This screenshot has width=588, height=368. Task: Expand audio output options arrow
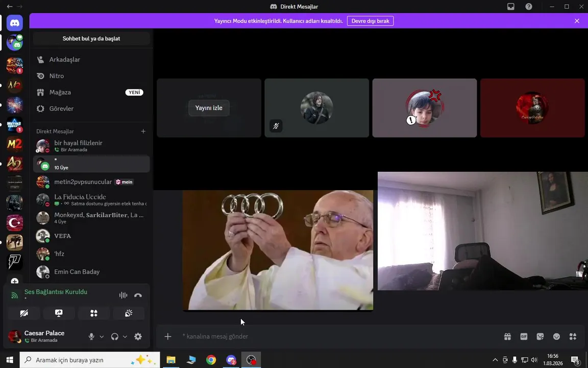tap(125, 337)
